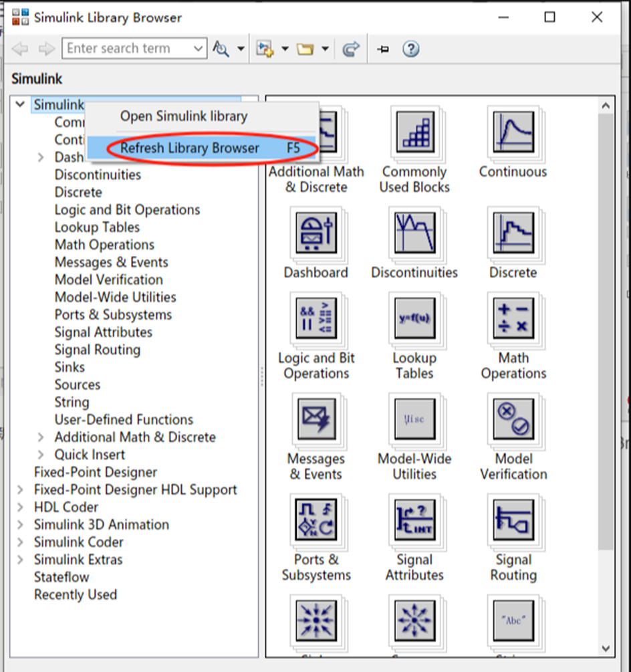631x672 pixels.
Task: Click the Simulink Library Browser title icon
Action: click(x=20, y=17)
